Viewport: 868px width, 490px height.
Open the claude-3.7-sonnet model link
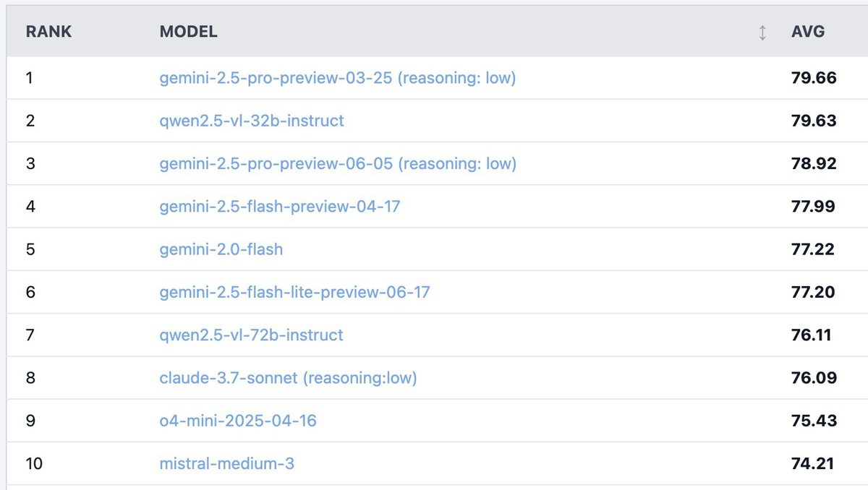point(288,377)
